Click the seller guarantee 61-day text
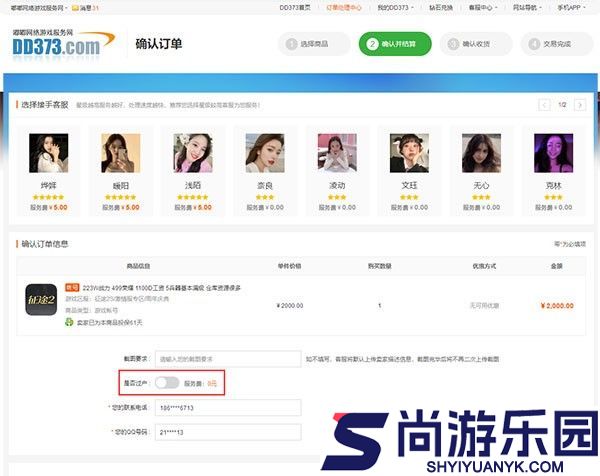Viewport: 600px width, 476px height. tap(109, 323)
